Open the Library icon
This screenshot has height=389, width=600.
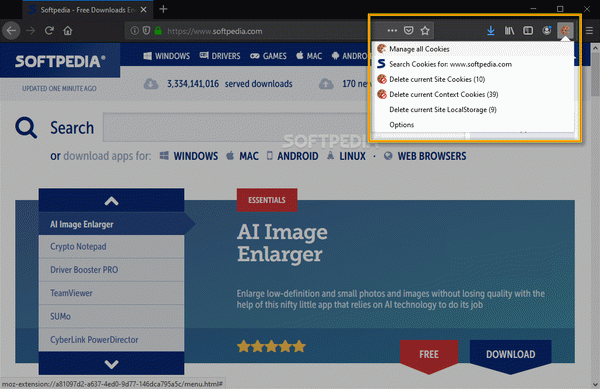coord(509,31)
